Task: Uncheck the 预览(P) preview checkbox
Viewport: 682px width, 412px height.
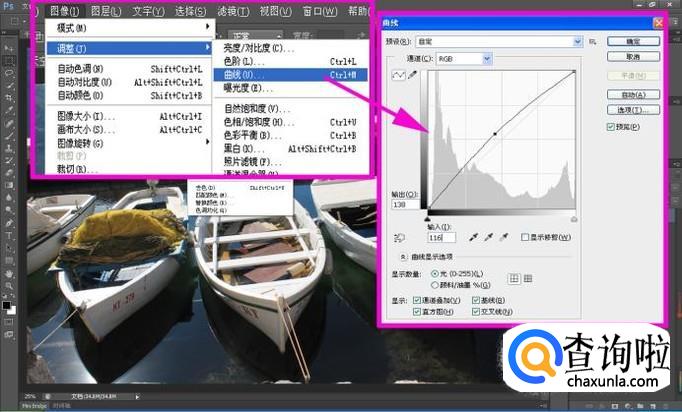Action: [611, 127]
